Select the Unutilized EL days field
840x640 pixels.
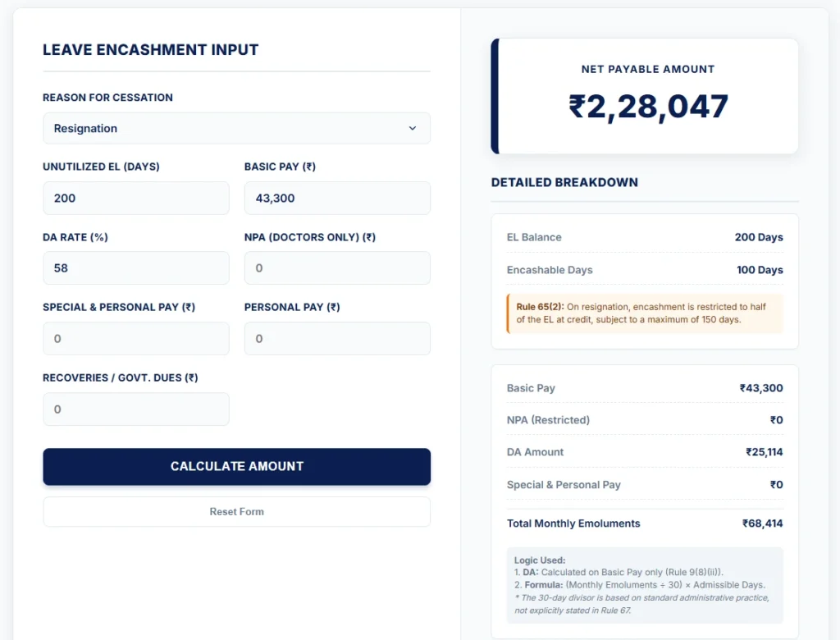tap(135, 198)
